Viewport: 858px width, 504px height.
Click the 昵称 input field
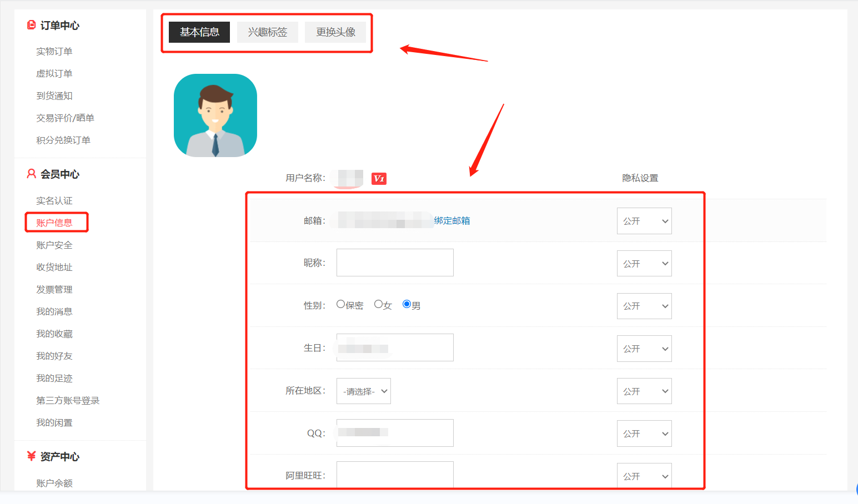pyautogui.click(x=395, y=263)
